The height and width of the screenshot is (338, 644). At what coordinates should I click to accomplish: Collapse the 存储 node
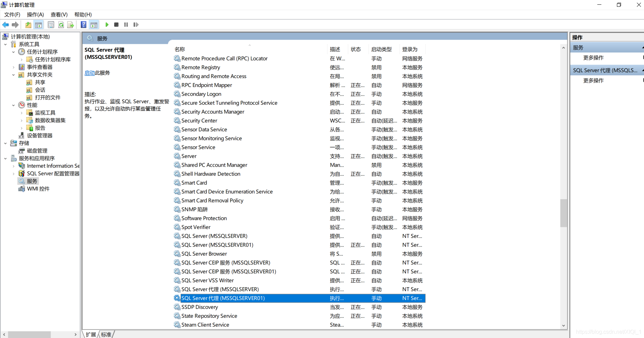click(x=5, y=143)
